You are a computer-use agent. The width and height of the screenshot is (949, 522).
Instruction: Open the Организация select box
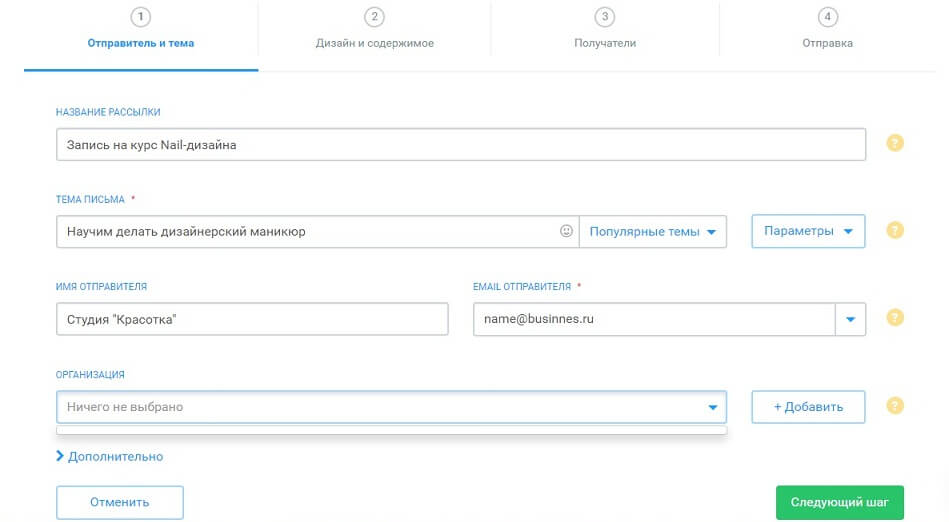coord(391,407)
